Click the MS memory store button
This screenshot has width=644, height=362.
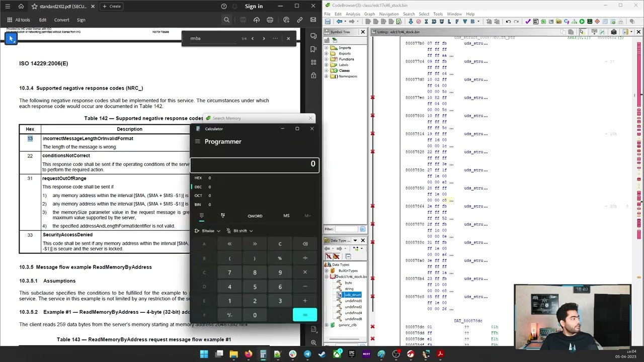[x=286, y=216]
